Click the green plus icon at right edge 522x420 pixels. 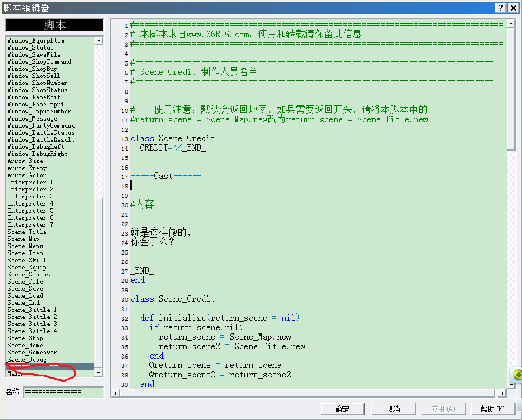point(517,375)
